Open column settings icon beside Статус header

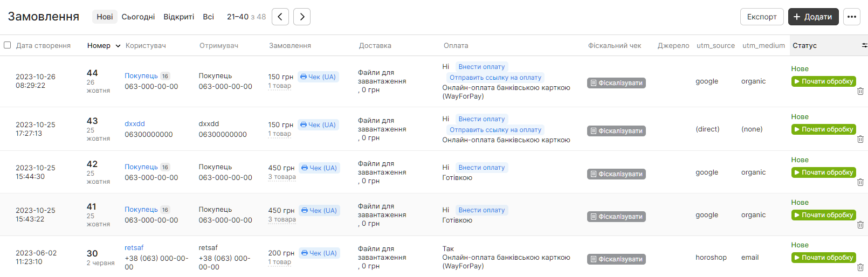[x=864, y=46]
